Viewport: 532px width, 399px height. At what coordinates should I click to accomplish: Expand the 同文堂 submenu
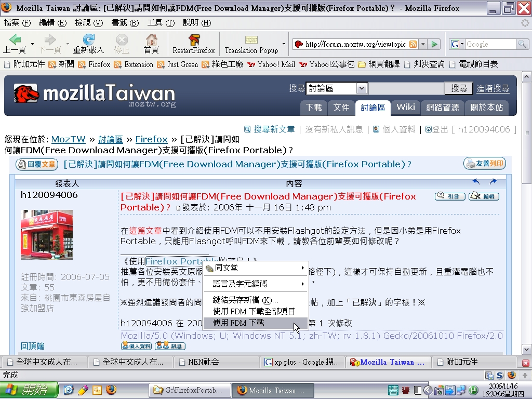pyautogui.click(x=256, y=268)
